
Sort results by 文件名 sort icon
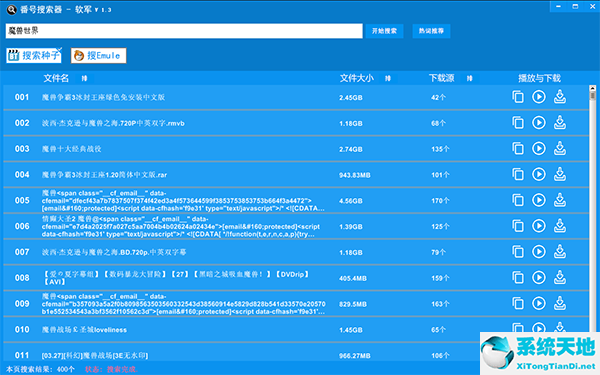point(84,78)
